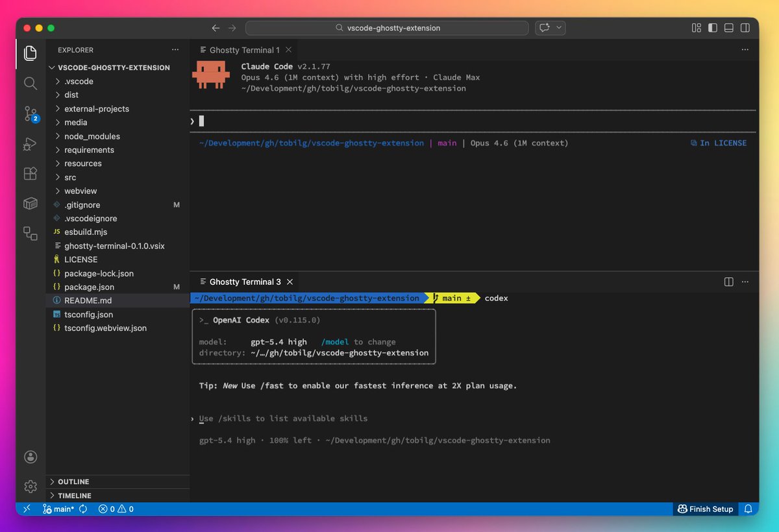Open the Search view in activity bar
This screenshot has height=532, width=779.
31,83
